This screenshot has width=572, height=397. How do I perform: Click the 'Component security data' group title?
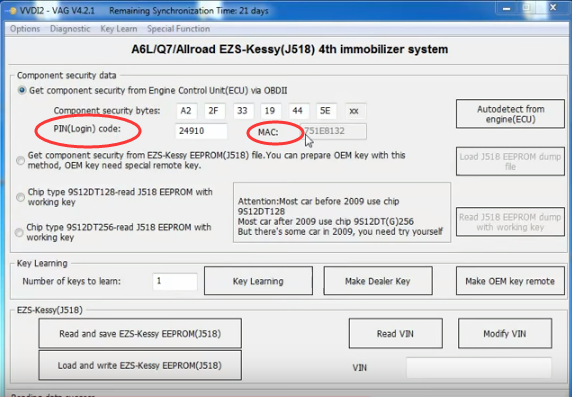pyautogui.click(x=66, y=76)
